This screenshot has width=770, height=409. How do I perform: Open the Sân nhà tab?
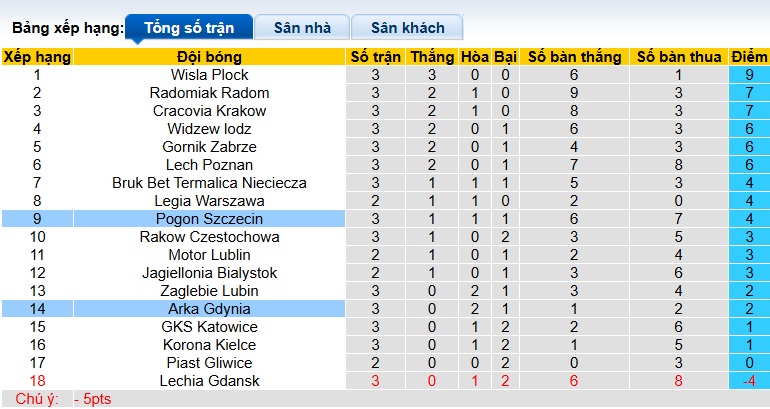[x=301, y=27]
